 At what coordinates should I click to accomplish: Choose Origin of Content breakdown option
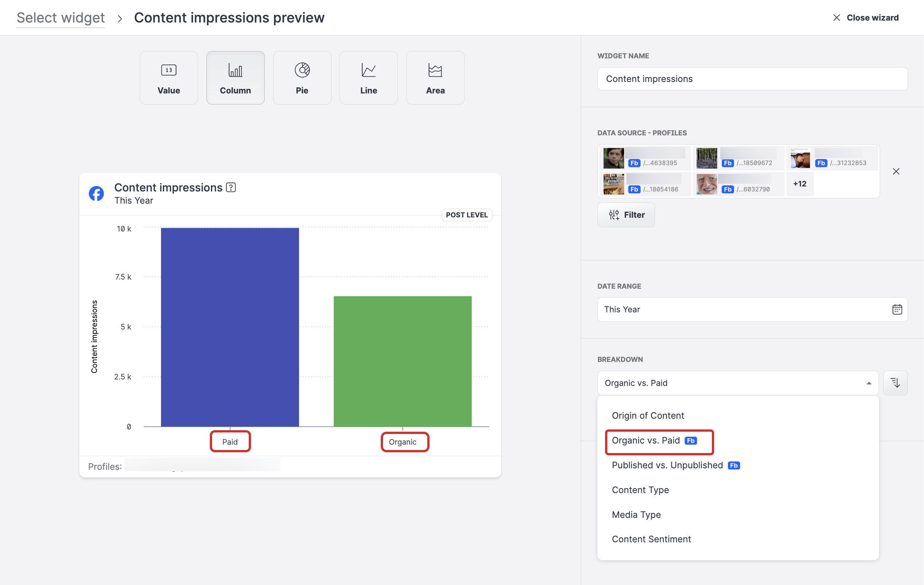[x=648, y=415]
